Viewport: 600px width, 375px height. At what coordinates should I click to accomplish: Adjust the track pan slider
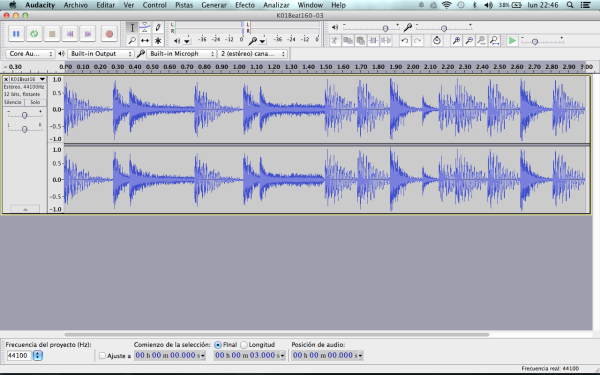pos(24,130)
